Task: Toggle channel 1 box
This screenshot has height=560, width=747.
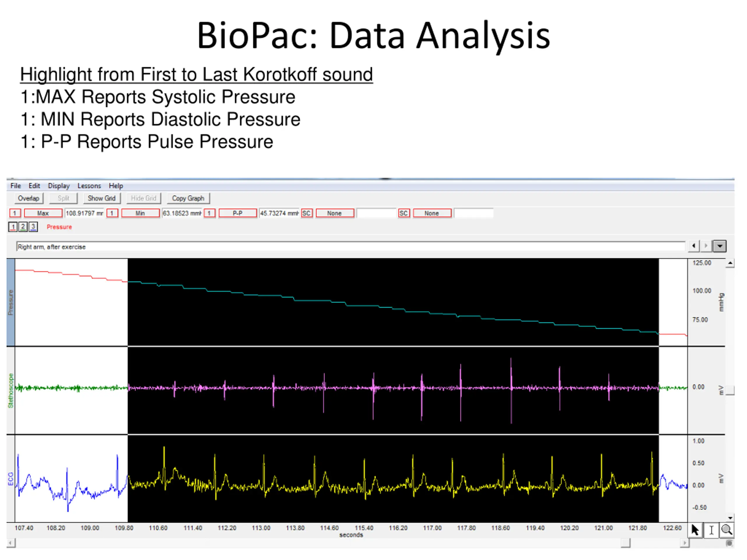Action: 13,227
